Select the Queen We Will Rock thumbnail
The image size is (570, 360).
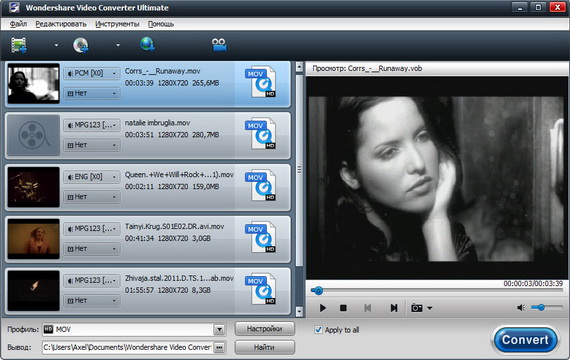[33, 187]
